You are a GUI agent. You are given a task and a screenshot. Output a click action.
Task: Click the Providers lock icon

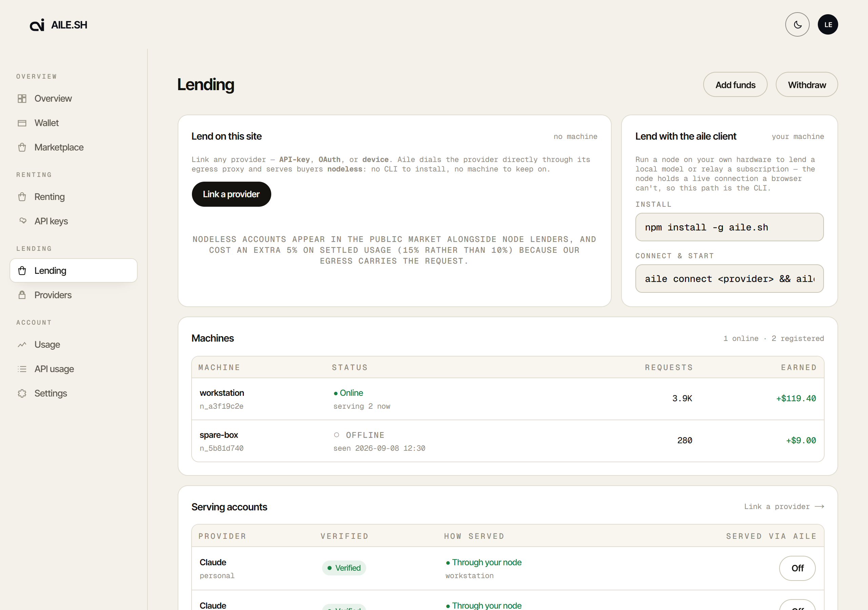pyautogui.click(x=22, y=295)
